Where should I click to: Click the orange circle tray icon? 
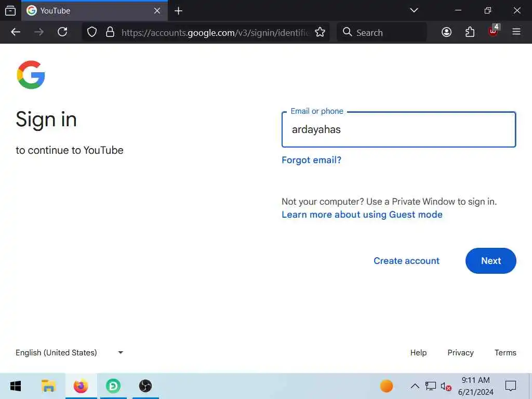pos(387,386)
